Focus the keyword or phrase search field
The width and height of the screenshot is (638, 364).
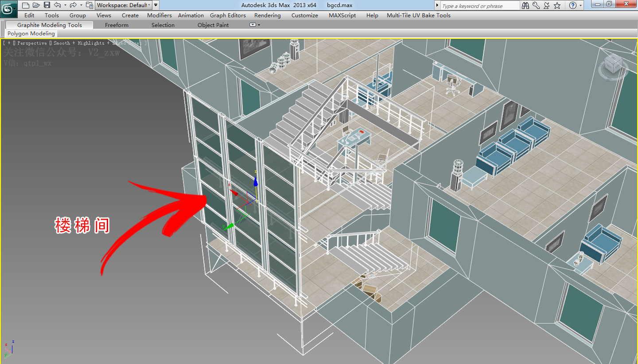pyautogui.click(x=480, y=6)
